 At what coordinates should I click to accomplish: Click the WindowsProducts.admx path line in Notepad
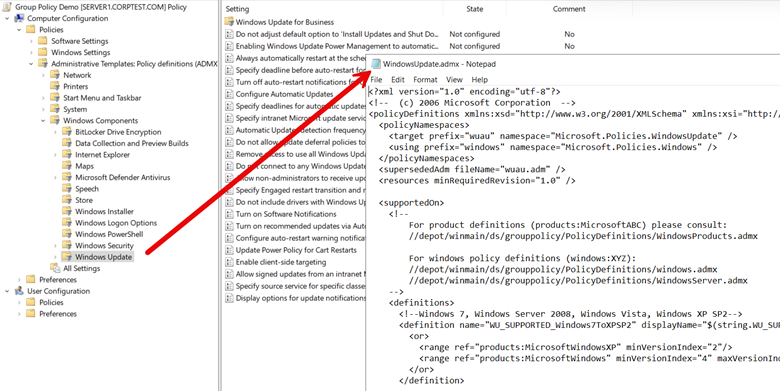pos(583,236)
